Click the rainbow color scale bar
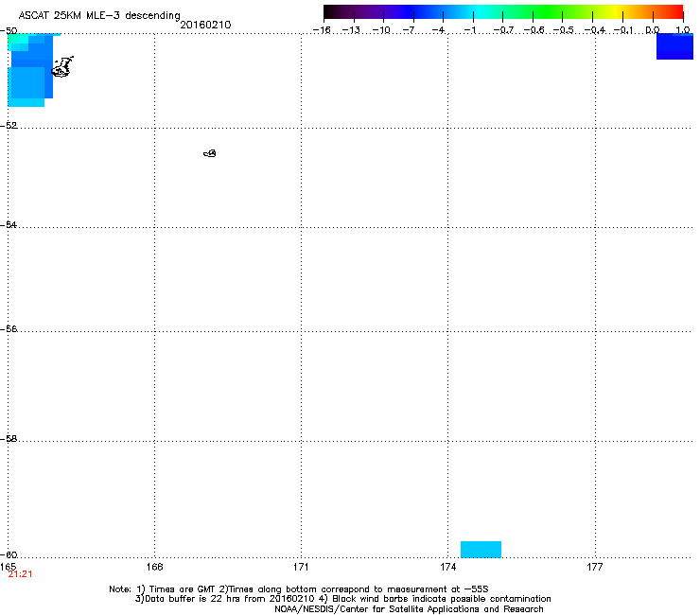Image resolution: width=700 pixels, height=615 pixels. (x=503, y=12)
